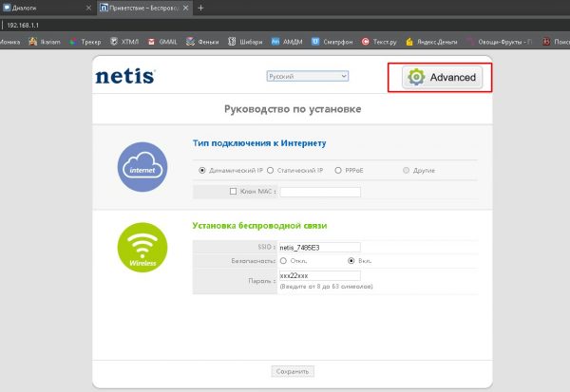Disable wireless security with Откл. option
This screenshot has height=392, width=570.
click(283, 260)
